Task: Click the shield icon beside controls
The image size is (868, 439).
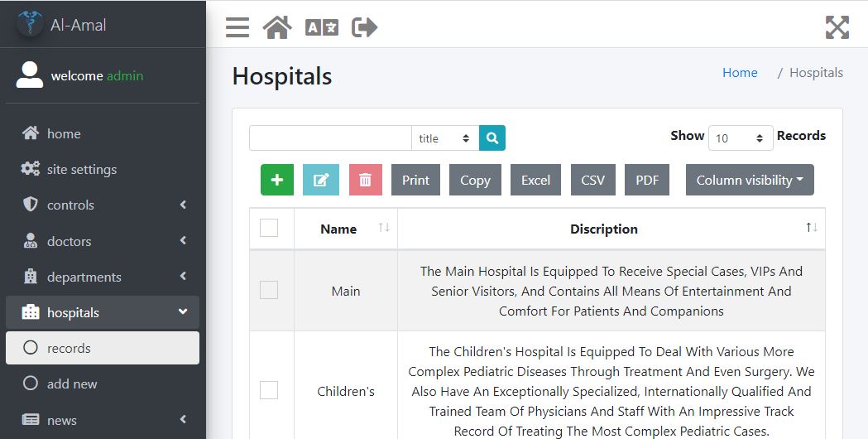Action: 31,204
